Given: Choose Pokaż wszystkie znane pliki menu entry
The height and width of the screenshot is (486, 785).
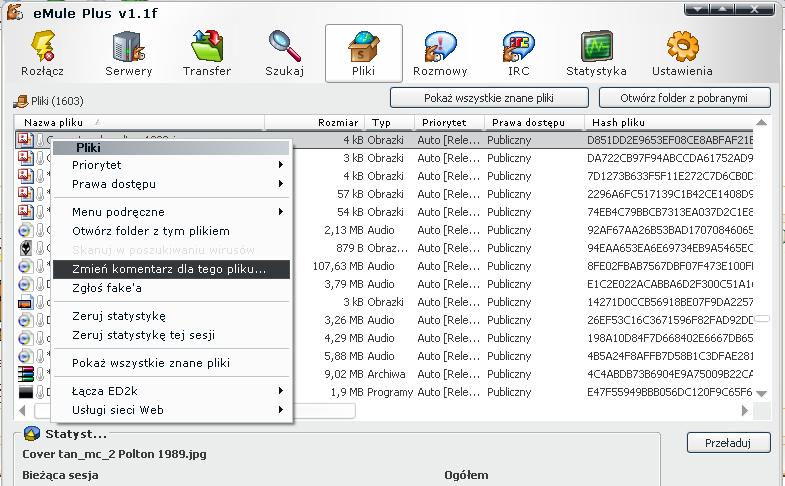Looking at the screenshot, I should click(171, 363).
